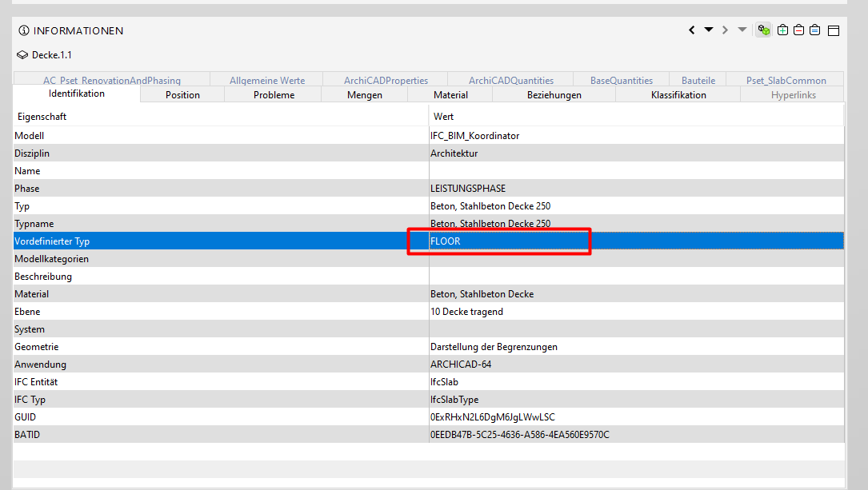Click the Decke.1.1 element name
The image size is (868, 490).
coord(51,54)
